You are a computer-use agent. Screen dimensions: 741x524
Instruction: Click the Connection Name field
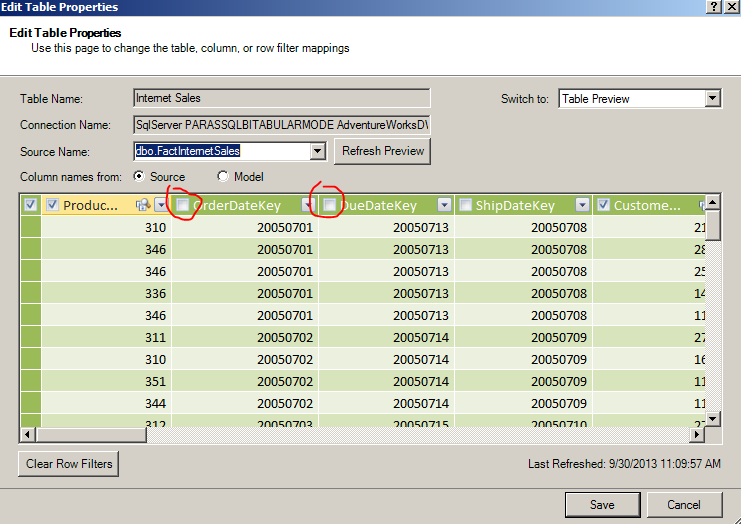click(x=282, y=125)
